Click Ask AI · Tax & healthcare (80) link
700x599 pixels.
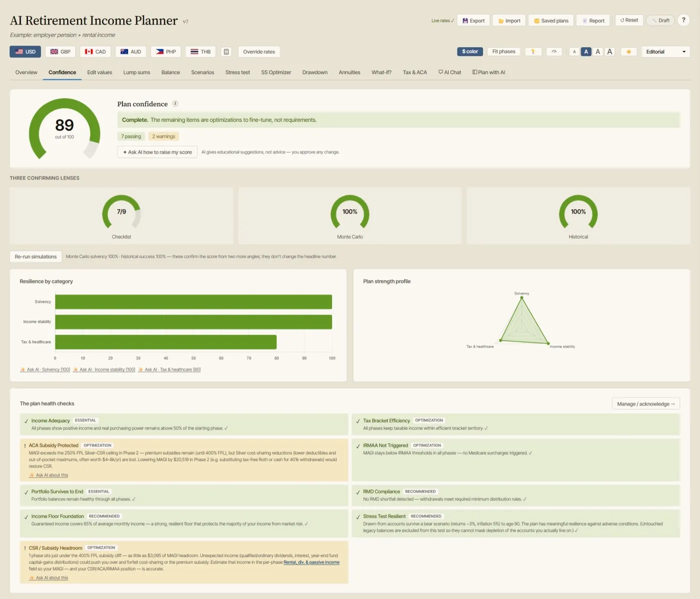(169, 369)
